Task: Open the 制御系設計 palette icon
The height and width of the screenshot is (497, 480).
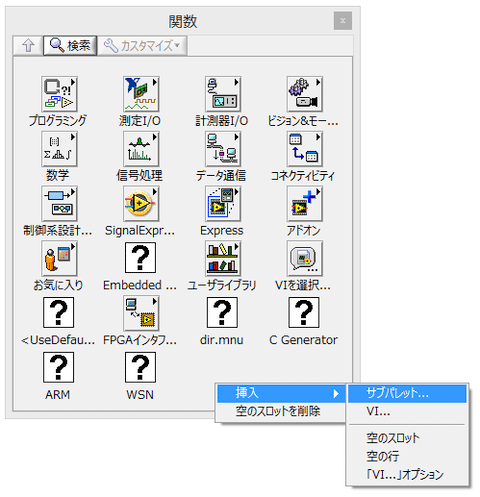Action: pyautogui.click(x=59, y=204)
